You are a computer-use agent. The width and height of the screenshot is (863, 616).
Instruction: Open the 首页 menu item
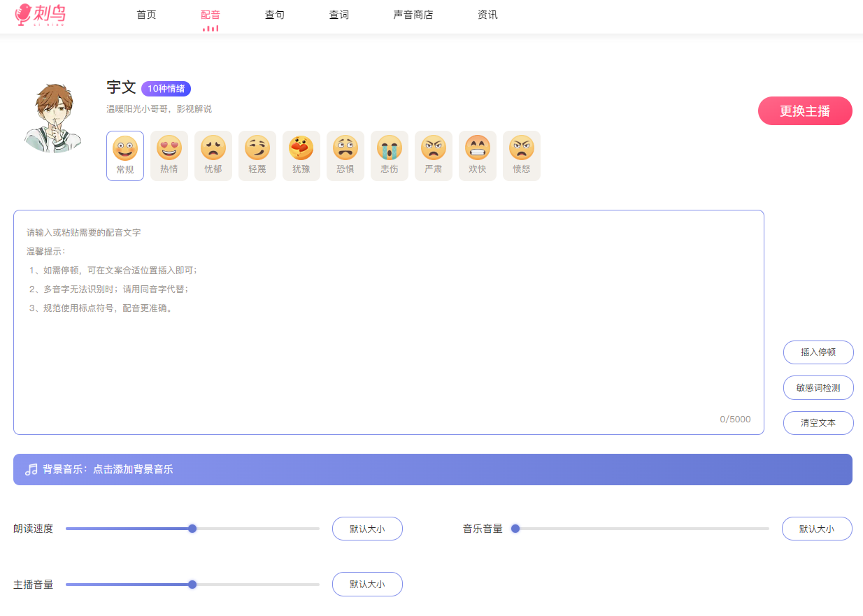[x=146, y=15]
